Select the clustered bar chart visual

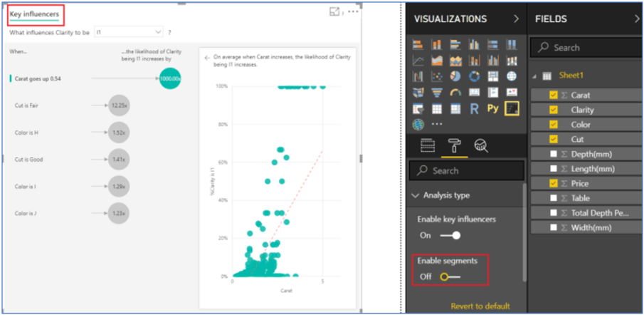[455, 44]
